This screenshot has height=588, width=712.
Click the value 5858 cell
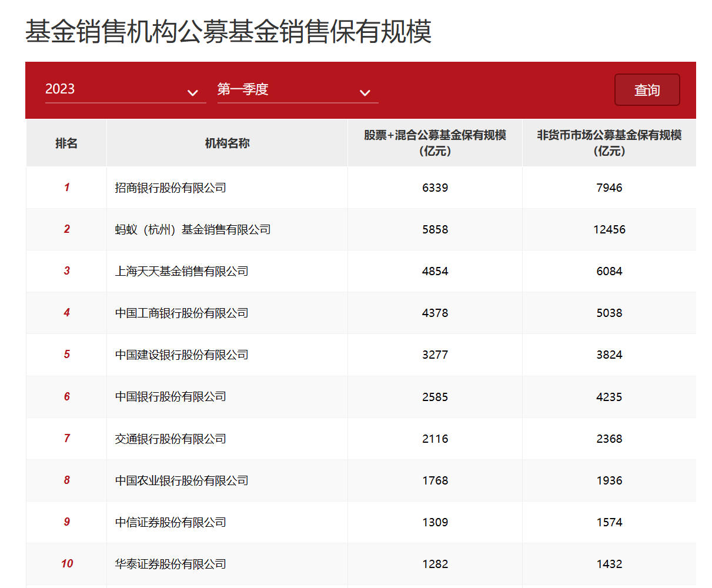pyautogui.click(x=435, y=230)
